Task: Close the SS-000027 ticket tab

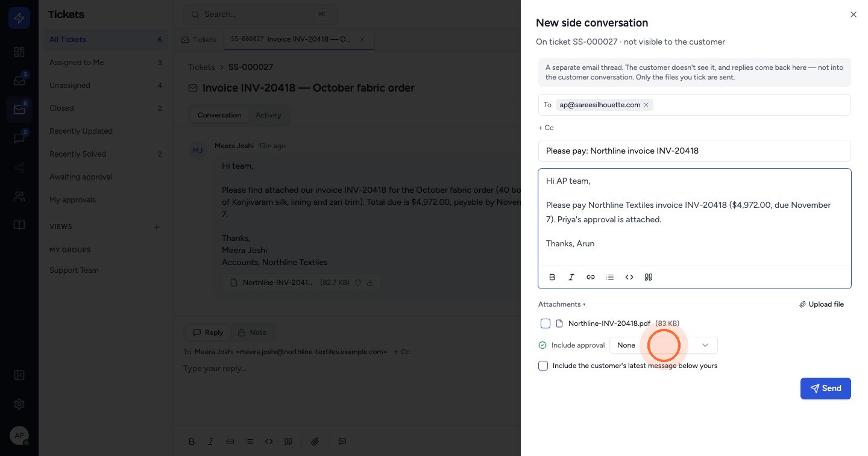Action: 362,39
